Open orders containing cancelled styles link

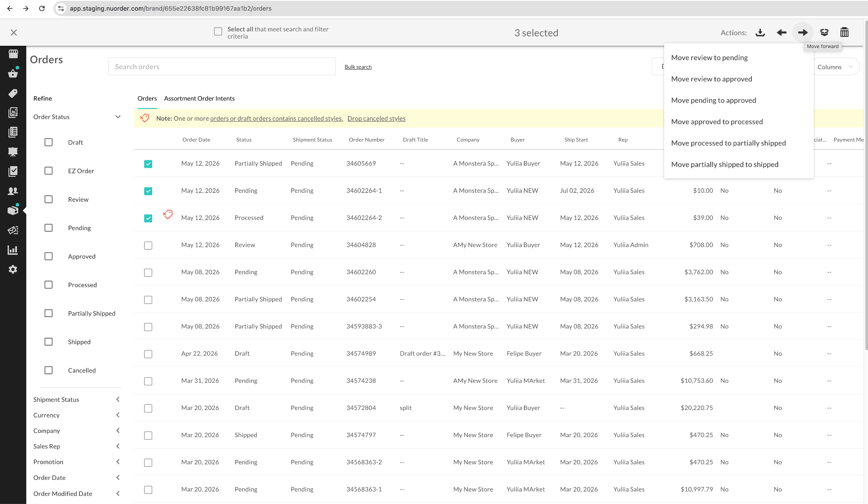(276, 118)
